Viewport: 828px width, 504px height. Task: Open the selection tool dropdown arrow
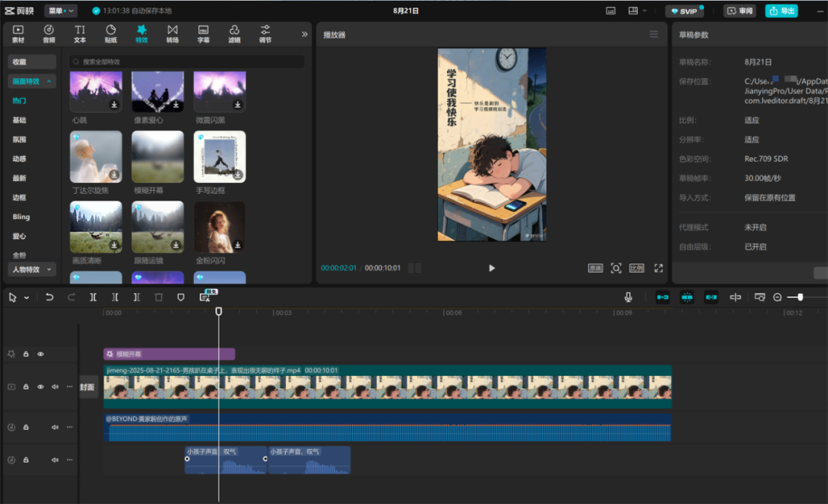coord(26,298)
